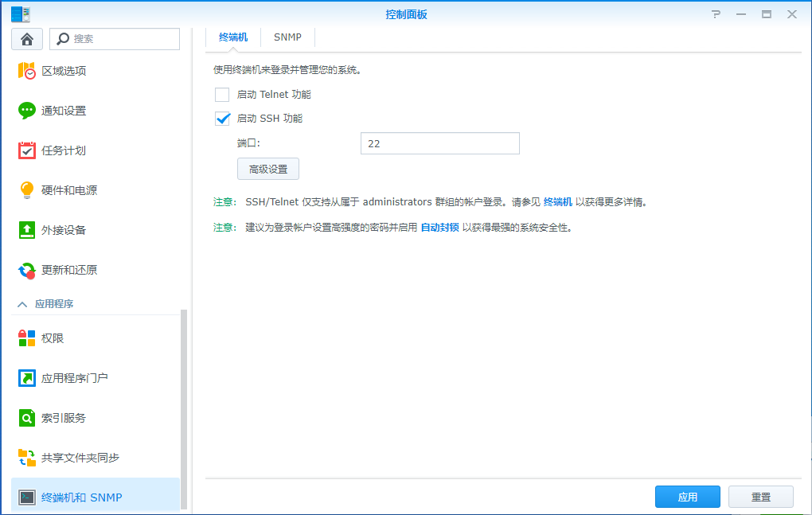812x515 pixels.
Task: Open 外接设备 external devices icon
Action: tap(27, 230)
